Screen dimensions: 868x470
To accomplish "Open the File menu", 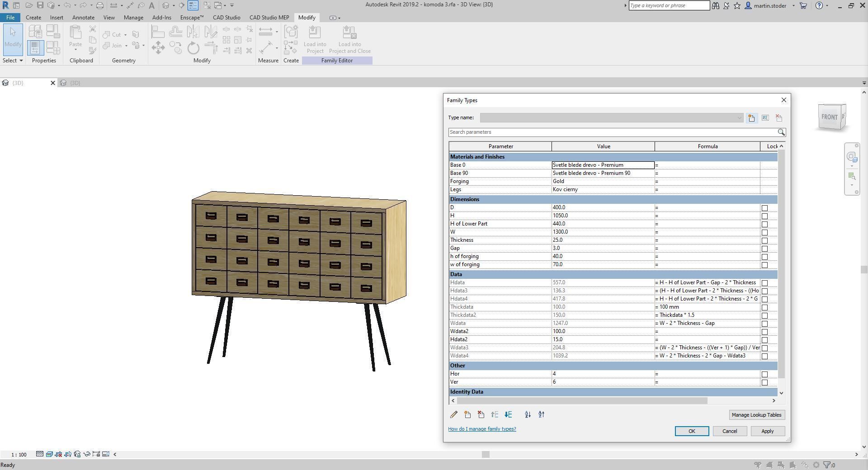I will (10, 17).
